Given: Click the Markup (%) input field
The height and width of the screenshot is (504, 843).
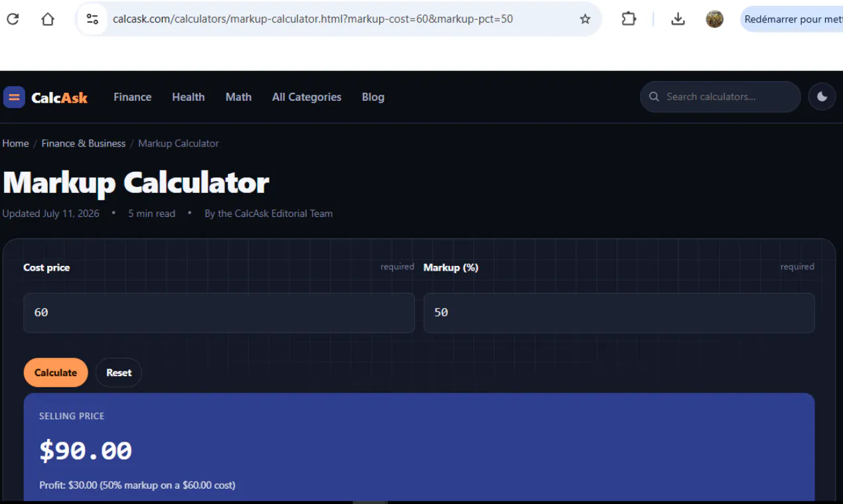Looking at the screenshot, I should tap(619, 312).
